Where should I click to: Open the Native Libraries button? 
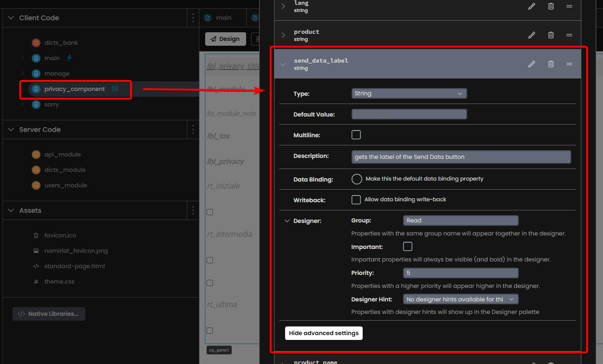pyautogui.click(x=49, y=314)
